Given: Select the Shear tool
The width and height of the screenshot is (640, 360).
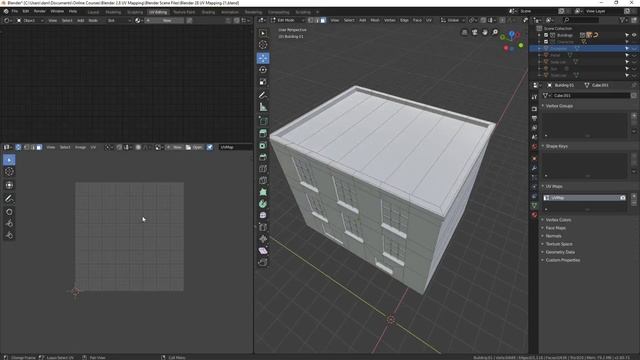Looking at the screenshot, I should pos(263,251).
